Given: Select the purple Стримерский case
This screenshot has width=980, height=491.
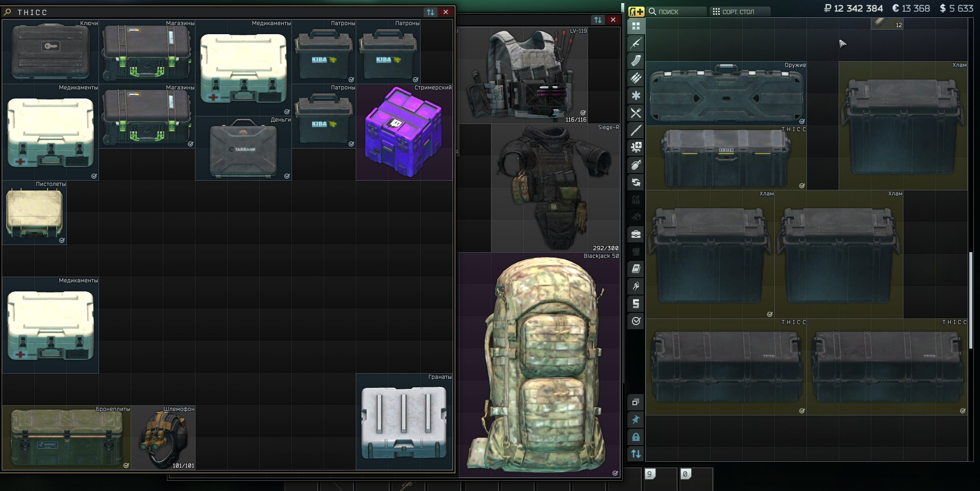Looking at the screenshot, I should (404, 132).
